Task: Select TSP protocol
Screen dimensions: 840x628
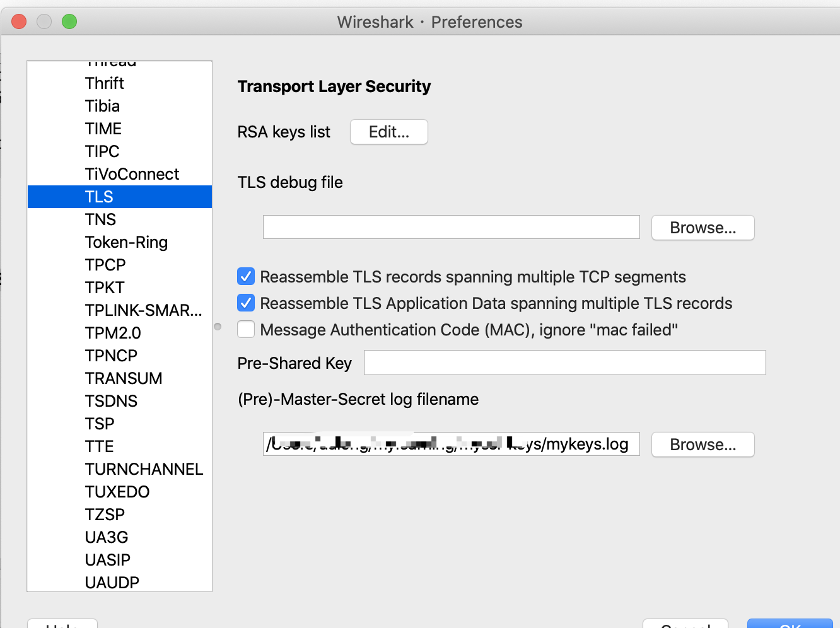Action: (120, 424)
